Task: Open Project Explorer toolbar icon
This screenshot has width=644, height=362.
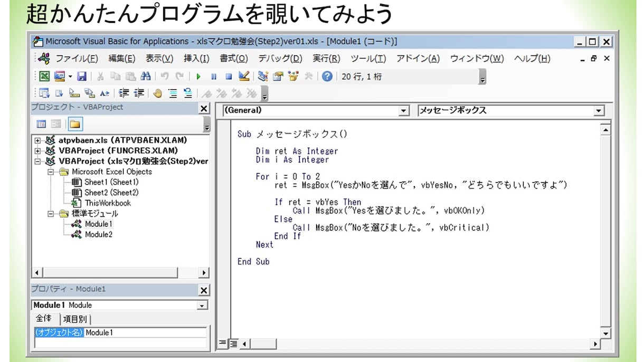Action: tap(262, 77)
